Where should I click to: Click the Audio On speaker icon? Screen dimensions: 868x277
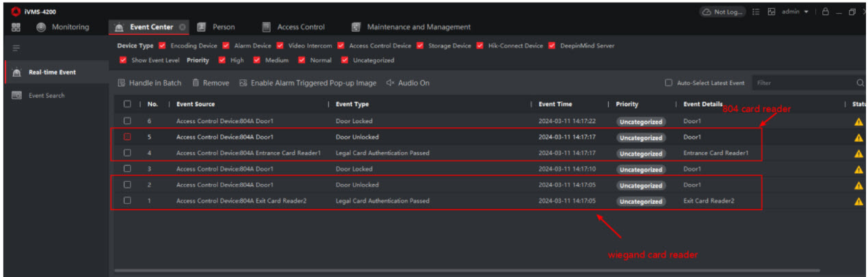coord(391,83)
